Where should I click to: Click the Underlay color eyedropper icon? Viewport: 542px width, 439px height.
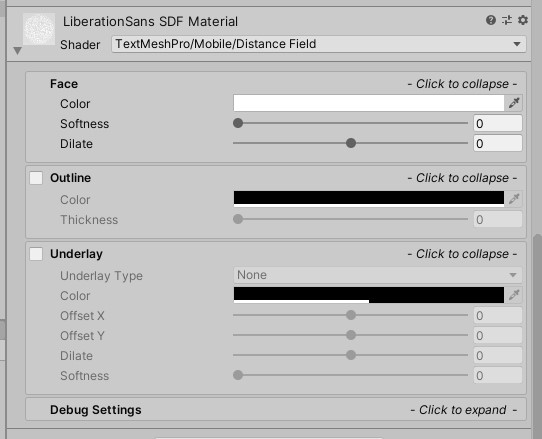pyautogui.click(x=514, y=295)
